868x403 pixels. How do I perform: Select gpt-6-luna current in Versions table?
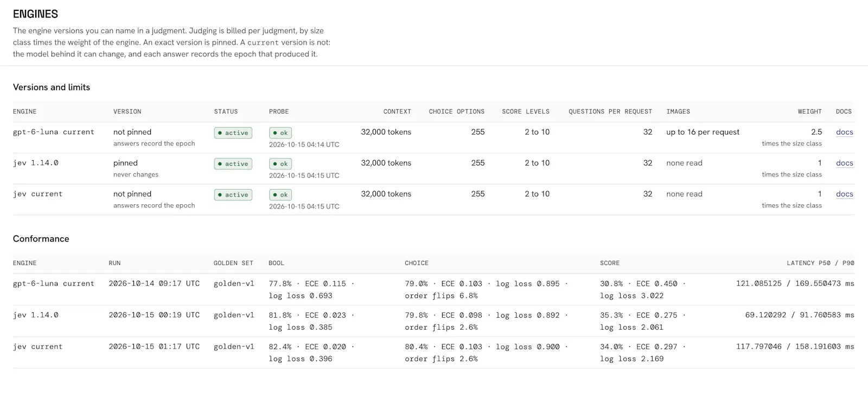(54, 132)
